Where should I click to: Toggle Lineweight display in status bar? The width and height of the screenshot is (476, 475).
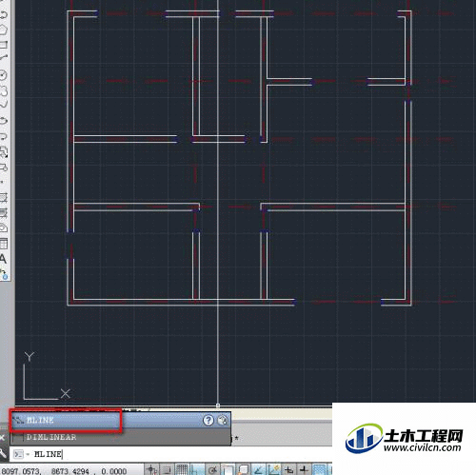tap(304, 469)
